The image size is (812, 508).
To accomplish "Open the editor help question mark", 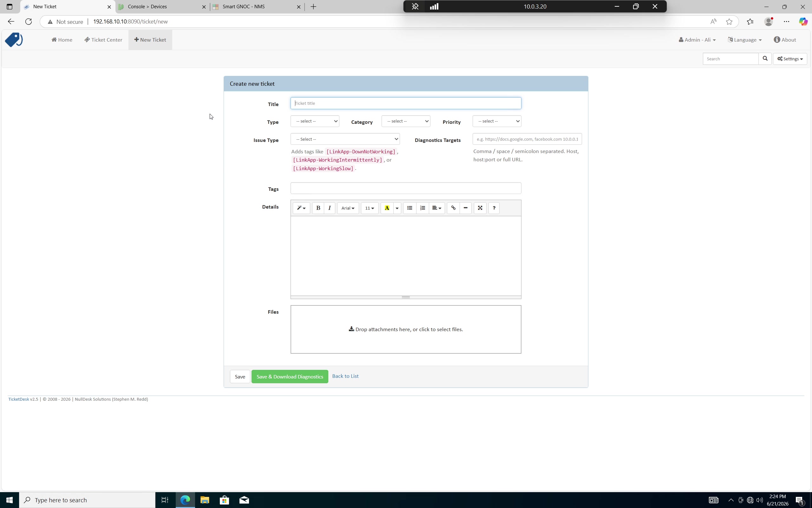I will point(494,208).
